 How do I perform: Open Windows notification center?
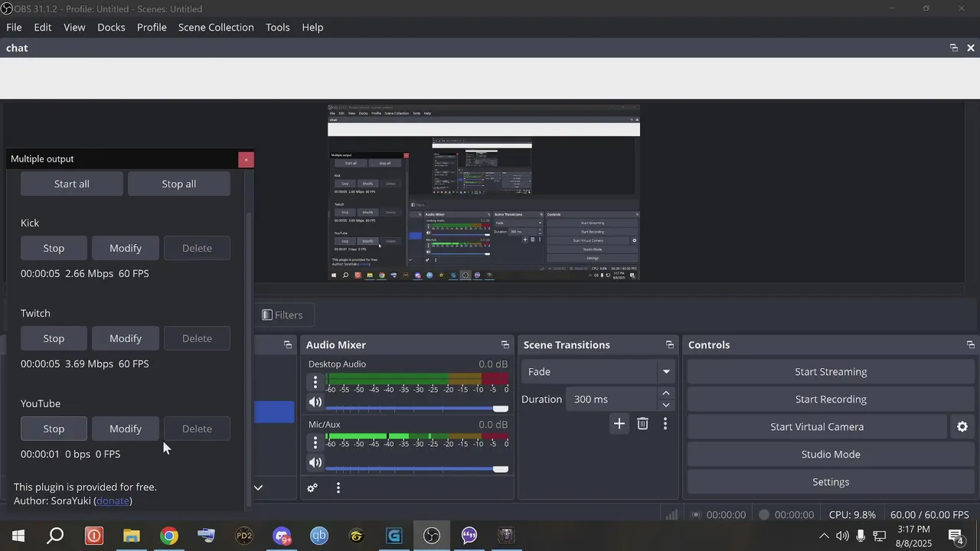(x=956, y=536)
